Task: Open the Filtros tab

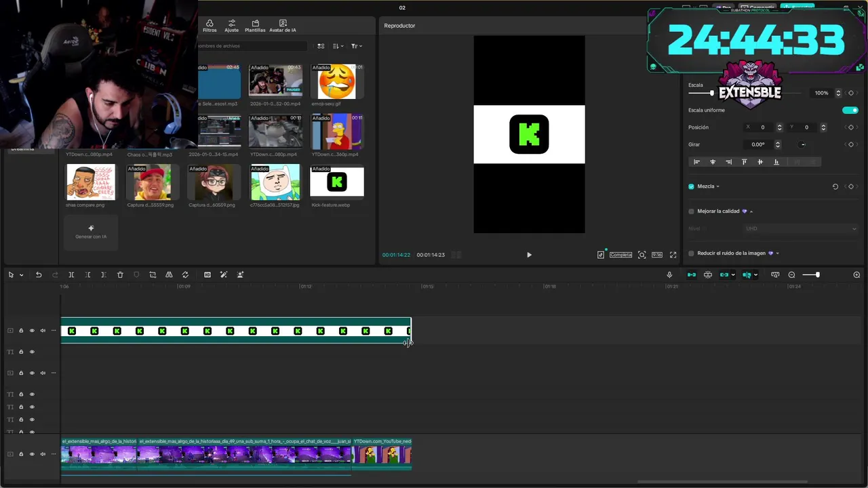Action: coord(210,26)
